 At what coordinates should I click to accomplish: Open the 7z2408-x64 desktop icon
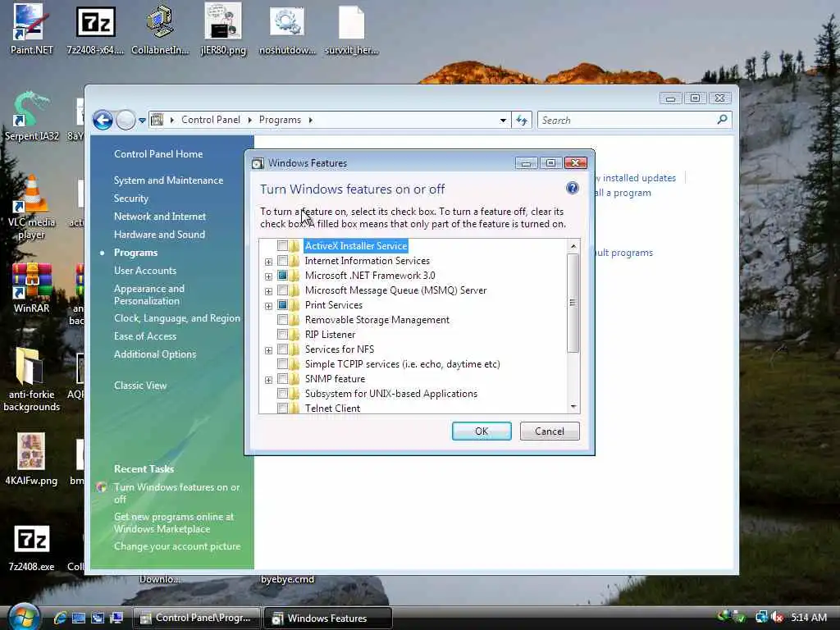coord(95,28)
